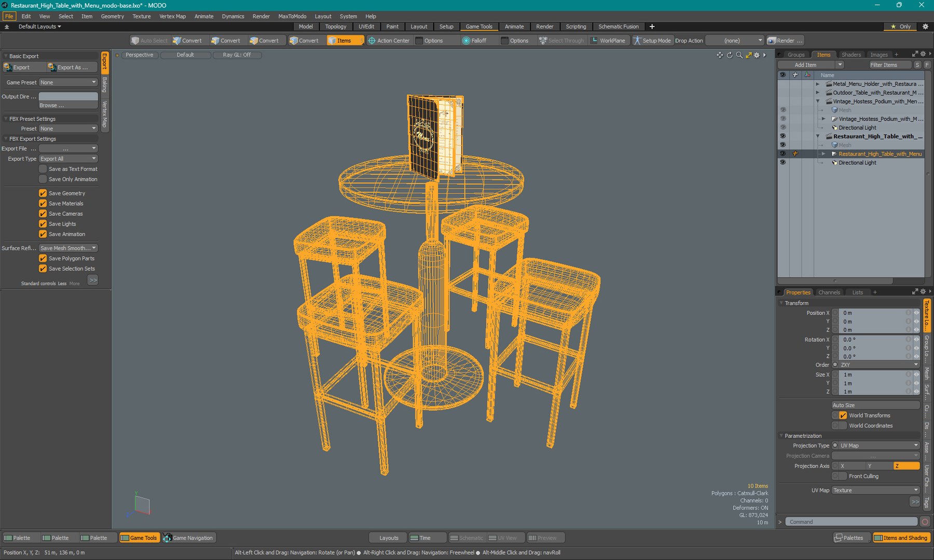This screenshot has height=560, width=934.
Task: Uncheck Save Cameras option
Action: [x=43, y=214]
